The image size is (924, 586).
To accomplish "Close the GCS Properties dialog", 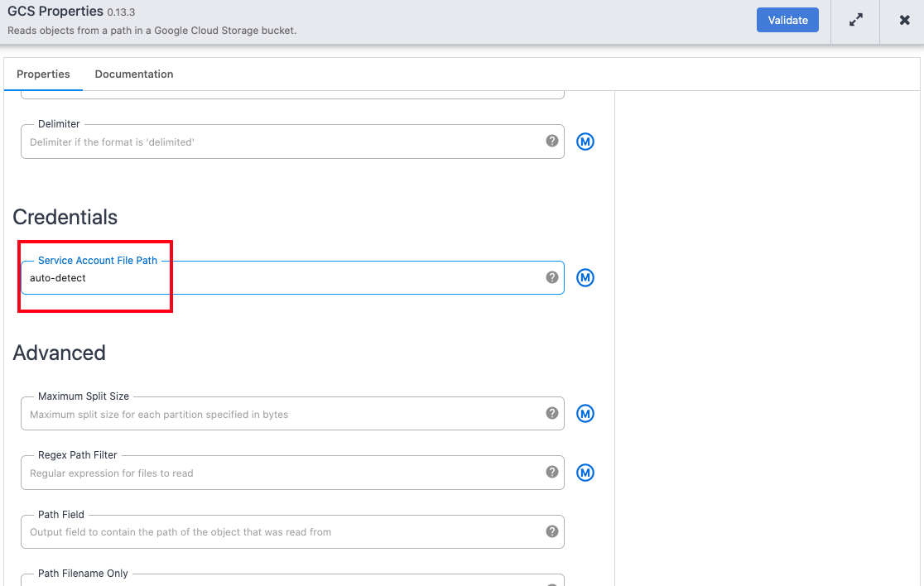I will (x=904, y=21).
